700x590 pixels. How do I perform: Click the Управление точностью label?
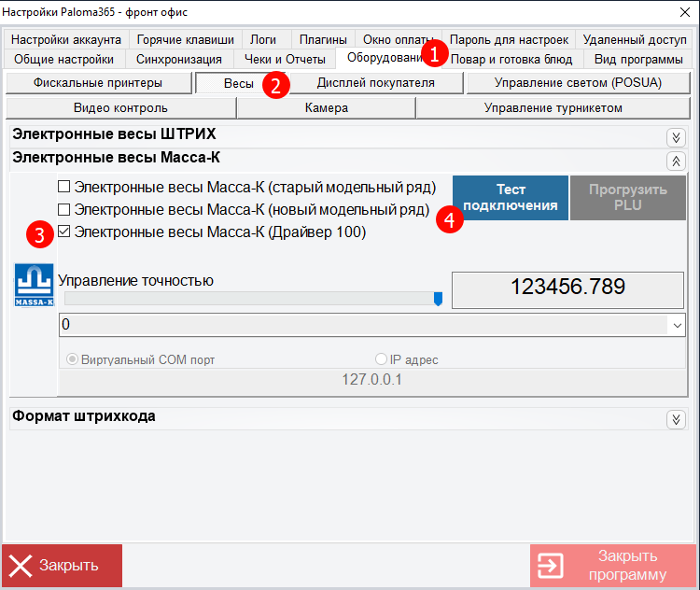click(135, 280)
